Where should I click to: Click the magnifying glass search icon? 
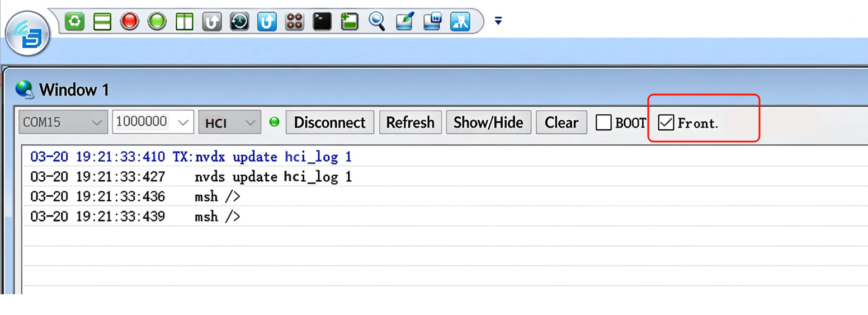(378, 22)
